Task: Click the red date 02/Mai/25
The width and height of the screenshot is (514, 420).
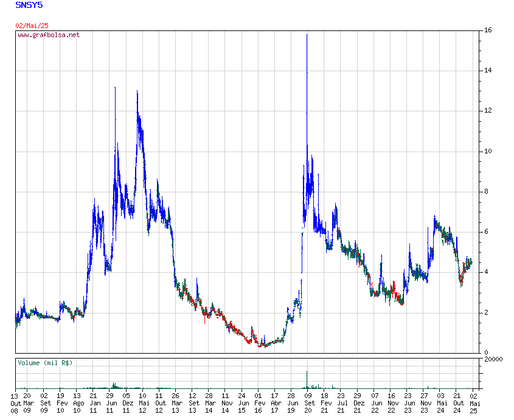Action: coord(32,26)
